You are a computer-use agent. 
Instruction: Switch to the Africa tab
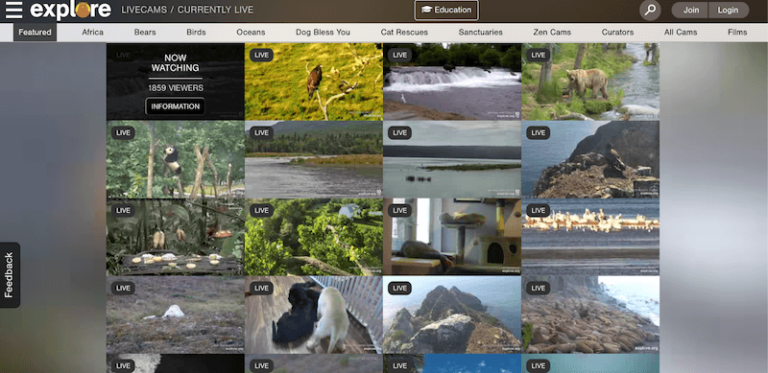(x=93, y=32)
